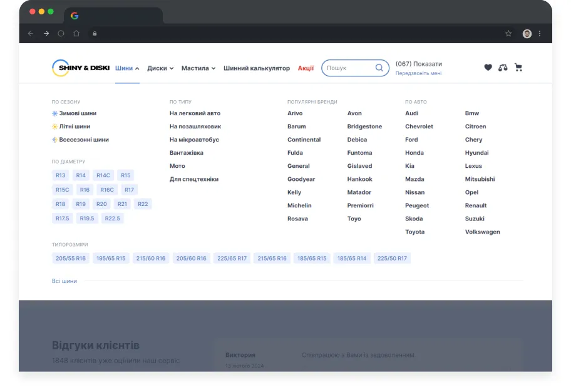Collapse the Шини menu
The height and width of the screenshot is (392, 571).
(127, 68)
